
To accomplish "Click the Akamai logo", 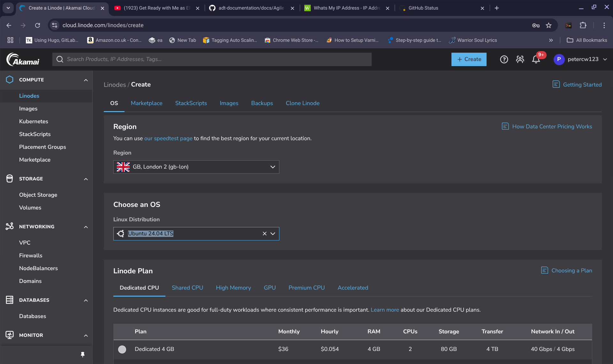I will click(x=23, y=59).
